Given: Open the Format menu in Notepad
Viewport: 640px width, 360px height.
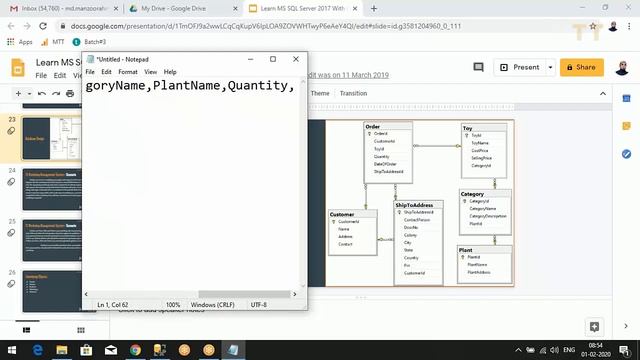Looking at the screenshot, I should 128,72.
